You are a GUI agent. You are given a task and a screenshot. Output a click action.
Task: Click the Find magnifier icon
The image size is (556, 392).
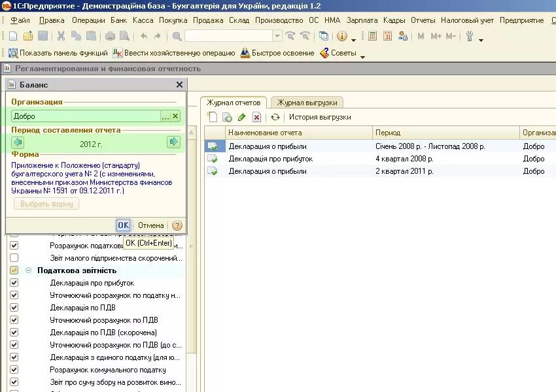coord(177,36)
